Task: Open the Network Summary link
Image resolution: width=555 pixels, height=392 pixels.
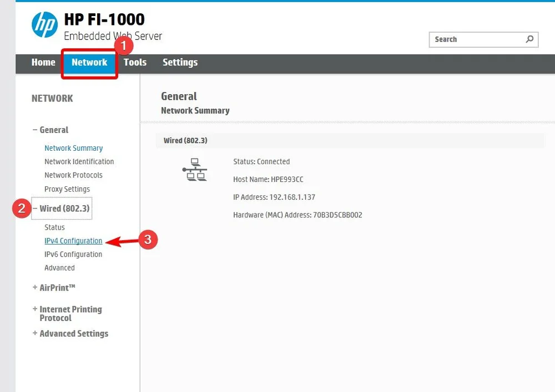Action: pyautogui.click(x=74, y=148)
